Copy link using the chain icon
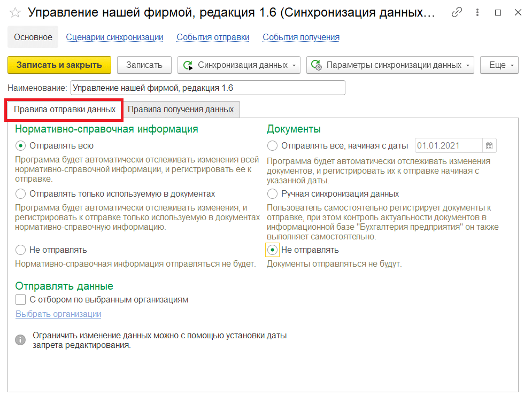Viewport: 532px width, 396px height. [x=457, y=12]
